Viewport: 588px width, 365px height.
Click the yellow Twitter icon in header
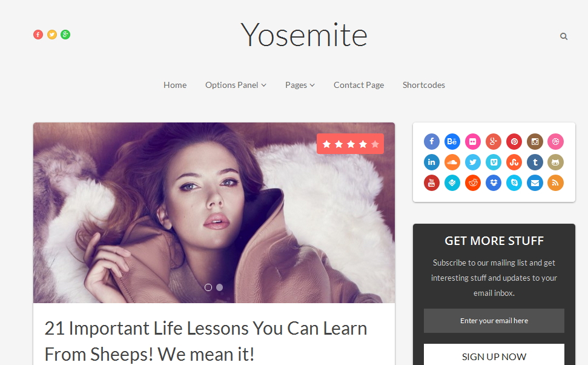51,35
